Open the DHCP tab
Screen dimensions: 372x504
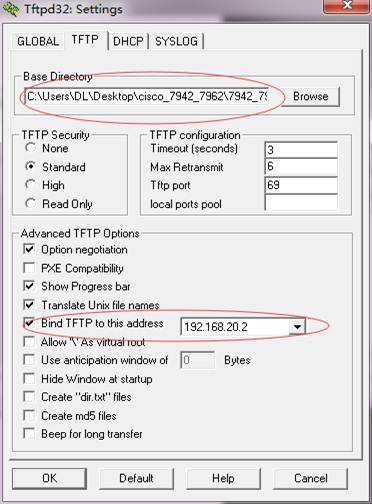click(x=128, y=41)
